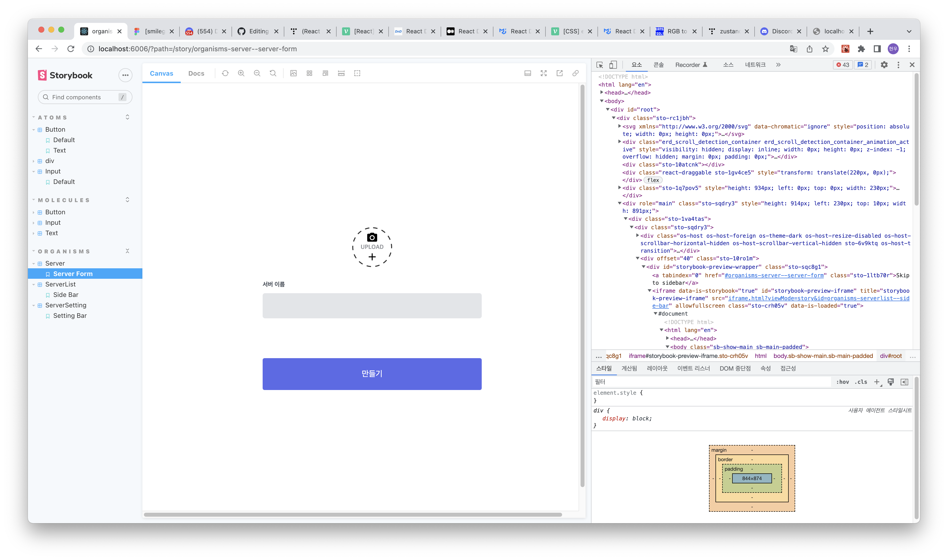
Task: Toggle DevTools device toolbar icon
Action: [613, 65]
